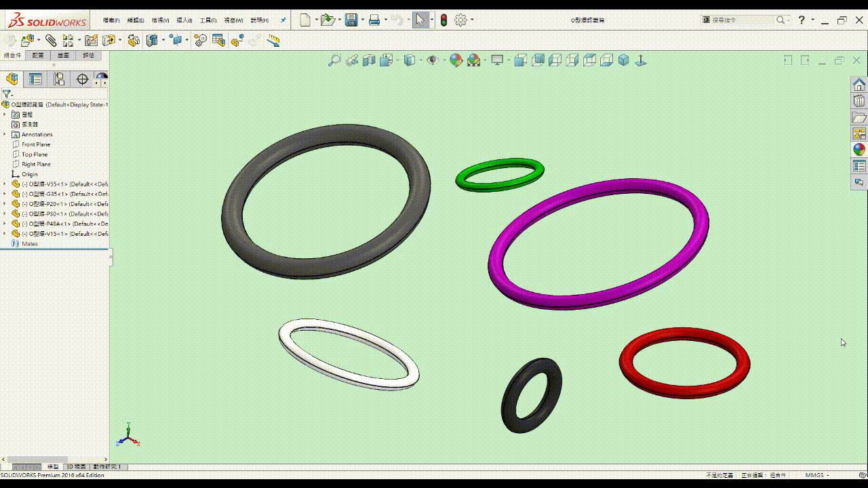Click the Mates folder in the tree
The height and width of the screenshot is (488, 868).
tap(29, 243)
